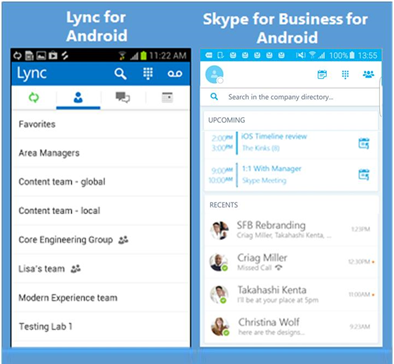Open the Favorites group in Lync
394x364 pixels.
coord(101,124)
